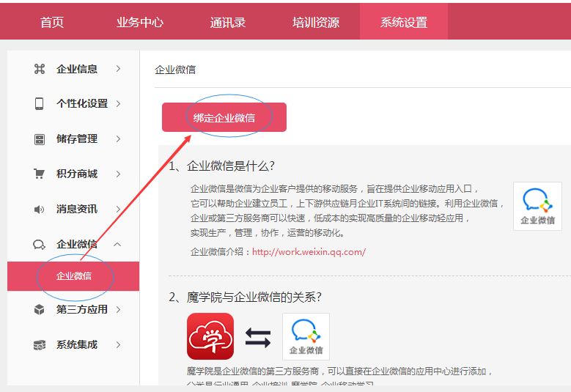This screenshot has width=571, height=392.
Task: Collapse the 企业微信 section arrow
Action: pos(117,244)
